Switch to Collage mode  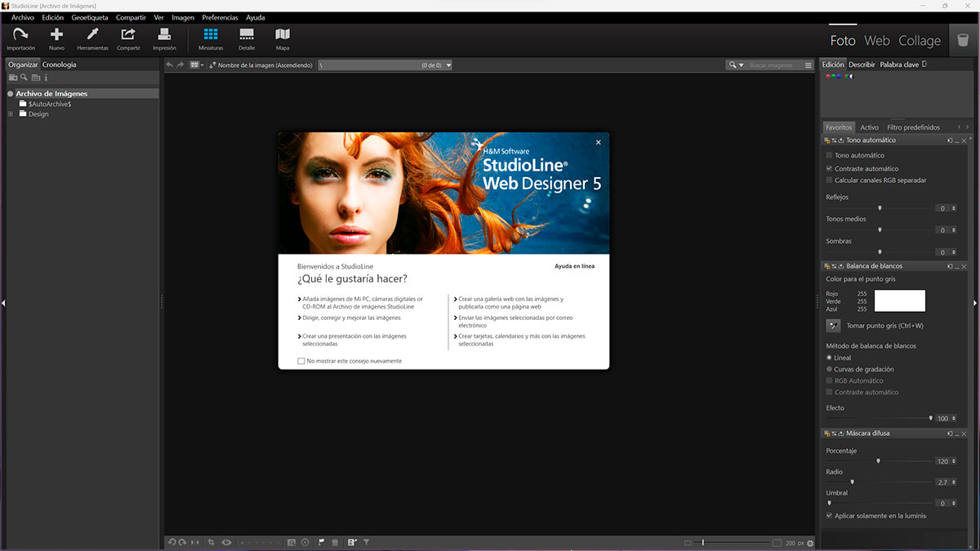[x=920, y=41]
